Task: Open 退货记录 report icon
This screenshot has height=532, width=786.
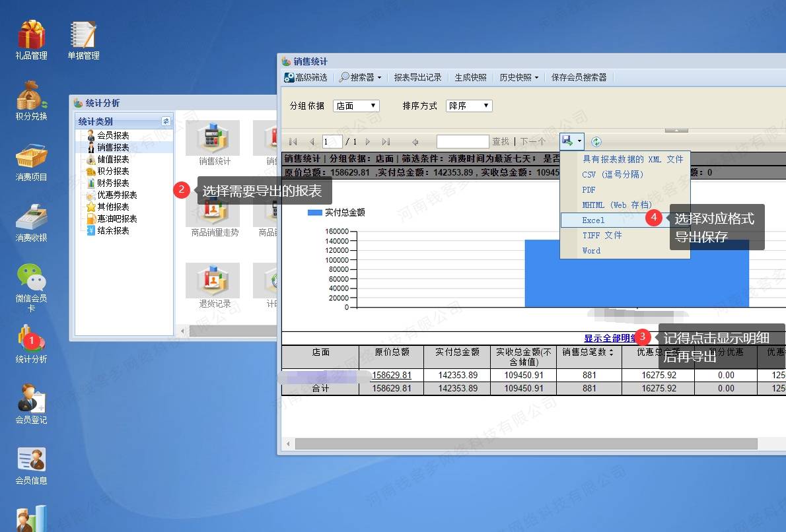Action: 213,286
